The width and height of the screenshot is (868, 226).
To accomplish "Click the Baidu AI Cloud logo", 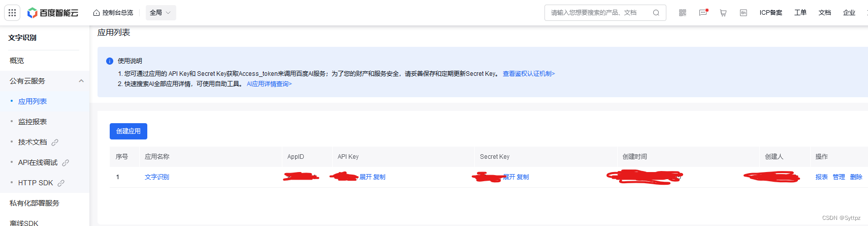I will click(53, 13).
